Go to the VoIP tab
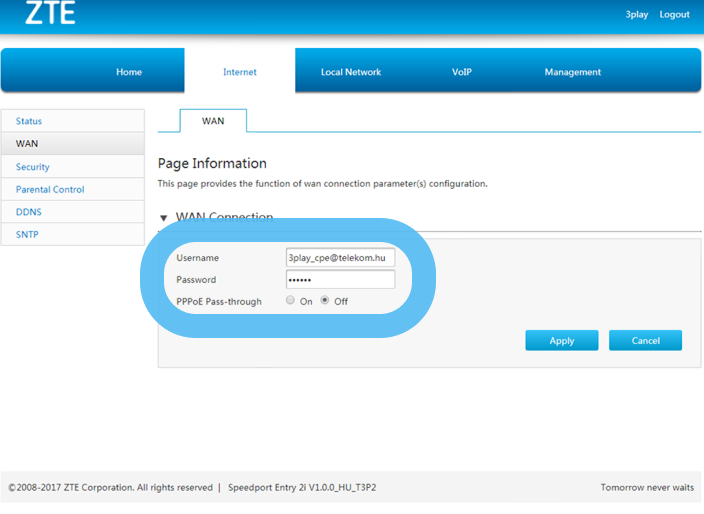This screenshot has height=514, width=704. [461, 72]
